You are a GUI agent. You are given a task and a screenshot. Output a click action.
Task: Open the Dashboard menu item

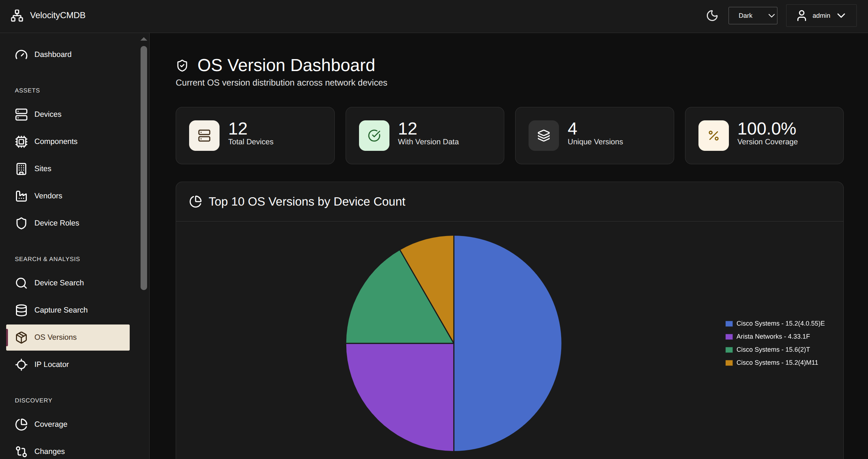(x=53, y=54)
